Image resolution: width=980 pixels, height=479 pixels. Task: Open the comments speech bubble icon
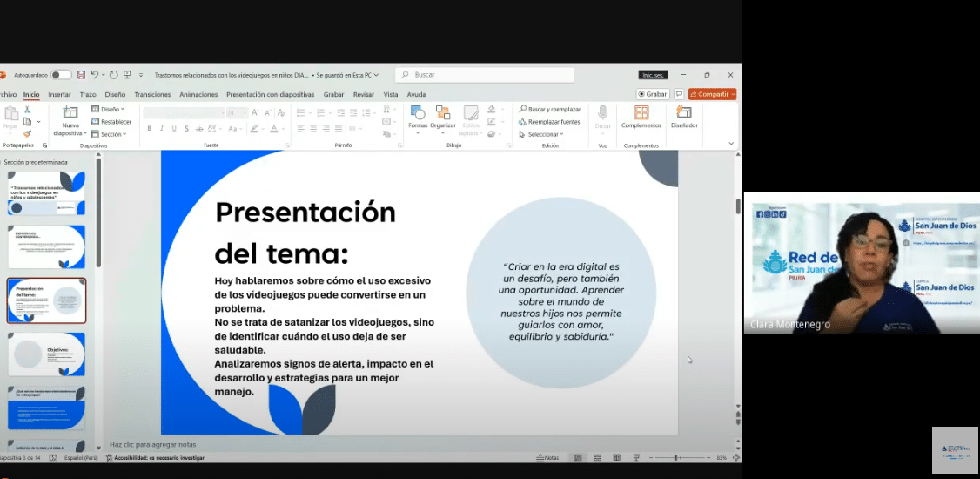(679, 94)
